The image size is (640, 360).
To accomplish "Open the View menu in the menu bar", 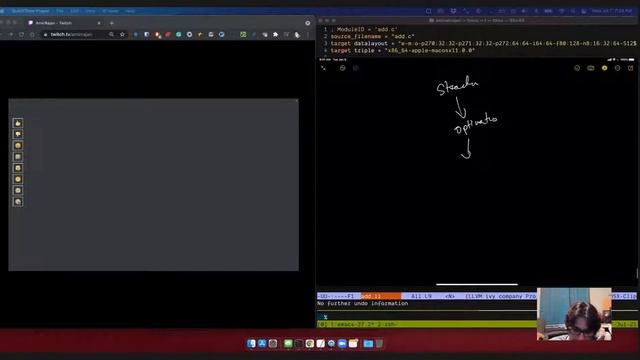I will coord(90,11).
